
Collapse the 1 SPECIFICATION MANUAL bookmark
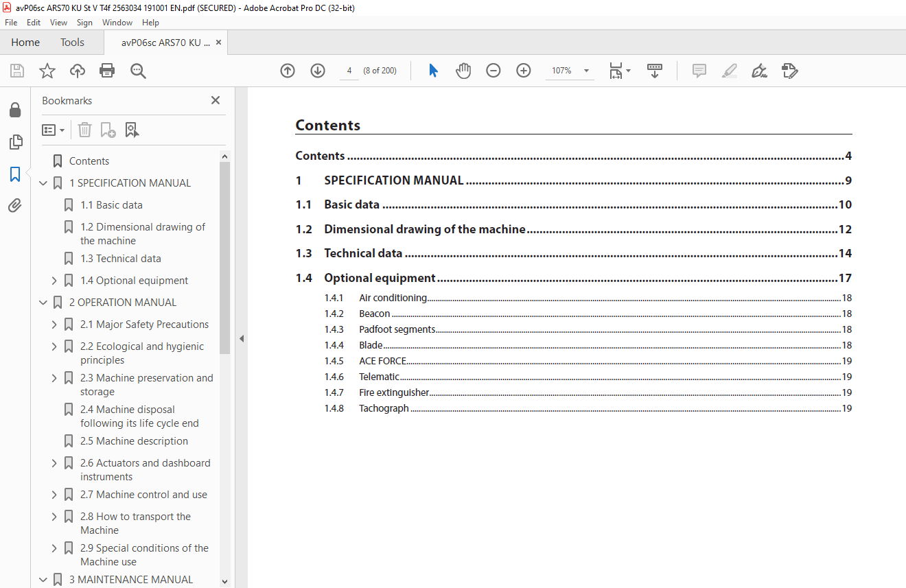[44, 183]
